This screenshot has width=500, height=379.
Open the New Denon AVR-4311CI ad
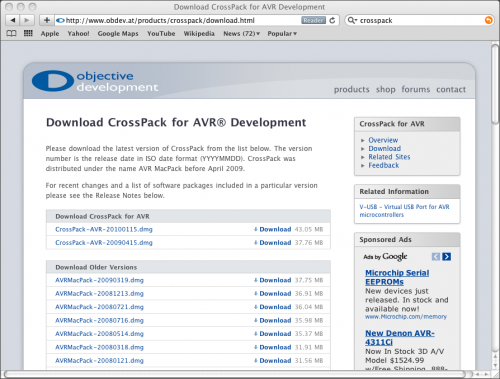400,338
